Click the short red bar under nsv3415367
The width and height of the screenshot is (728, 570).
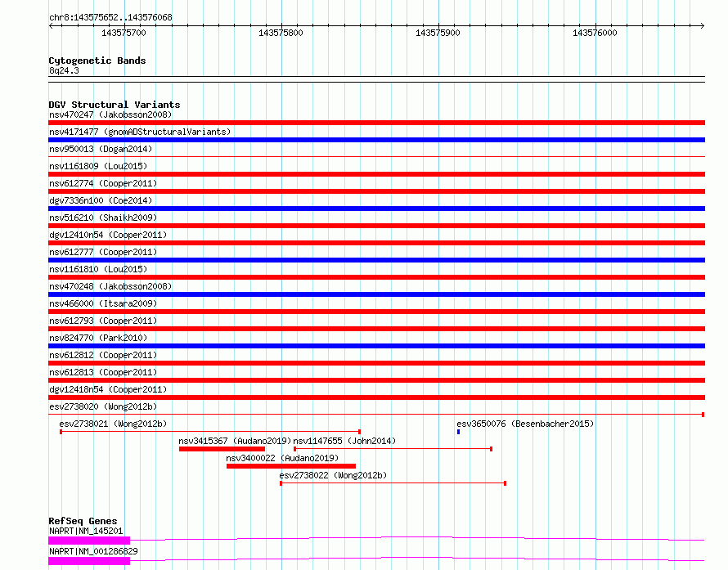(x=222, y=449)
